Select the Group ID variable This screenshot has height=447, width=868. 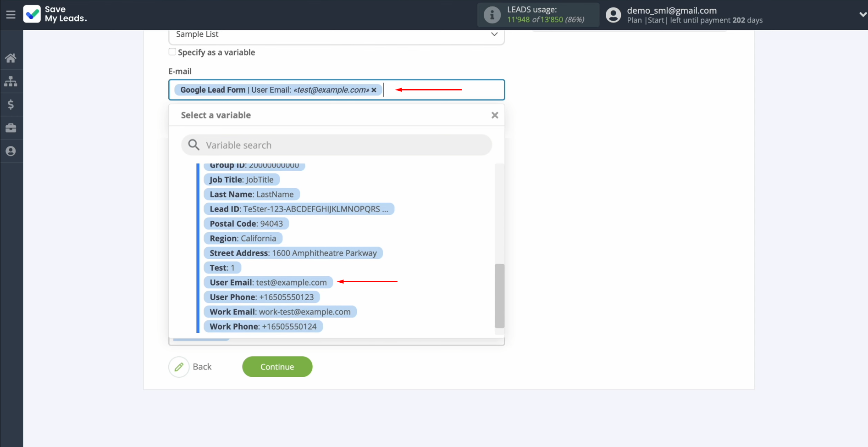pyautogui.click(x=254, y=166)
